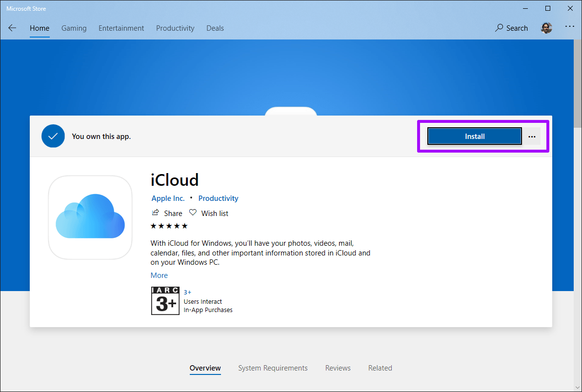Click the iCloud title text
This screenshot has width=582, height=392.
pyautogui.click(x=175, y=180)
